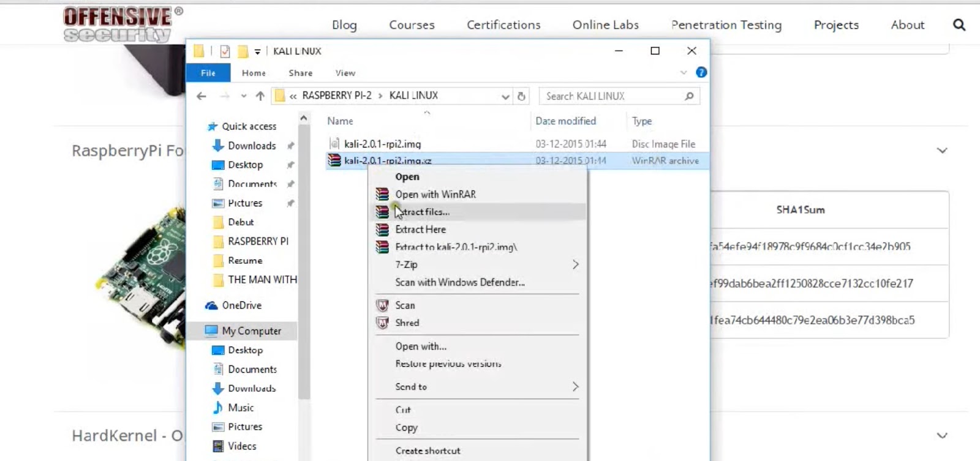Click the WinRAR icon beside Open with WinRAR
The image size is (980, 461).
tap(382, 194)
